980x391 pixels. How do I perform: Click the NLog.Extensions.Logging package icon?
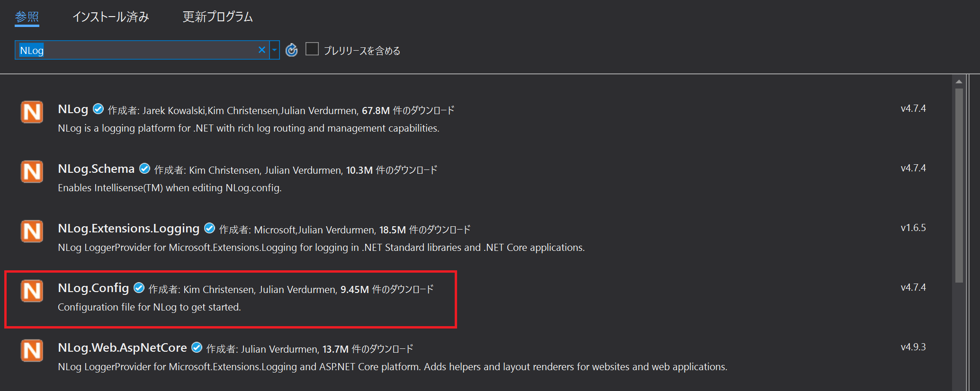[x=32, y=231]
